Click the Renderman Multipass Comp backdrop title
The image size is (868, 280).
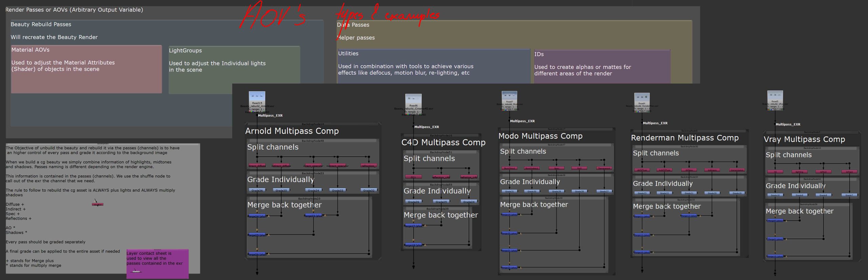pyautogui.click(x=685, y=138)
